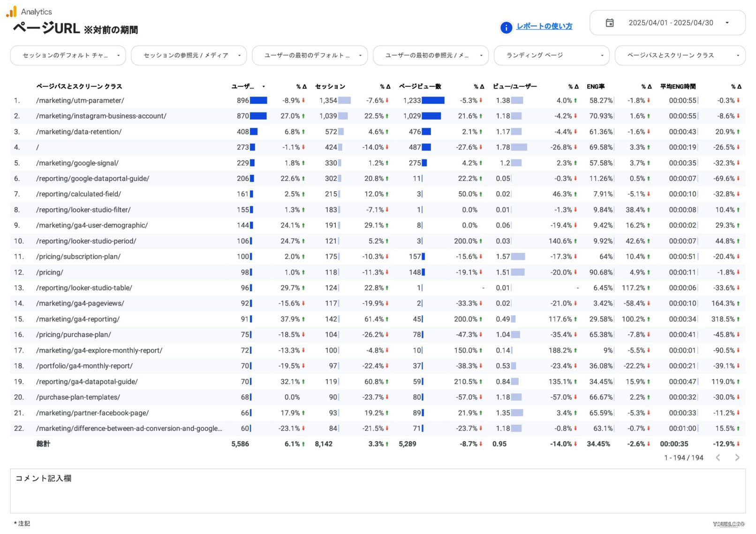Expand the セッションの参照元 / メディア filter
This screenshot has width=756, height=534.
tap(189, 55)
